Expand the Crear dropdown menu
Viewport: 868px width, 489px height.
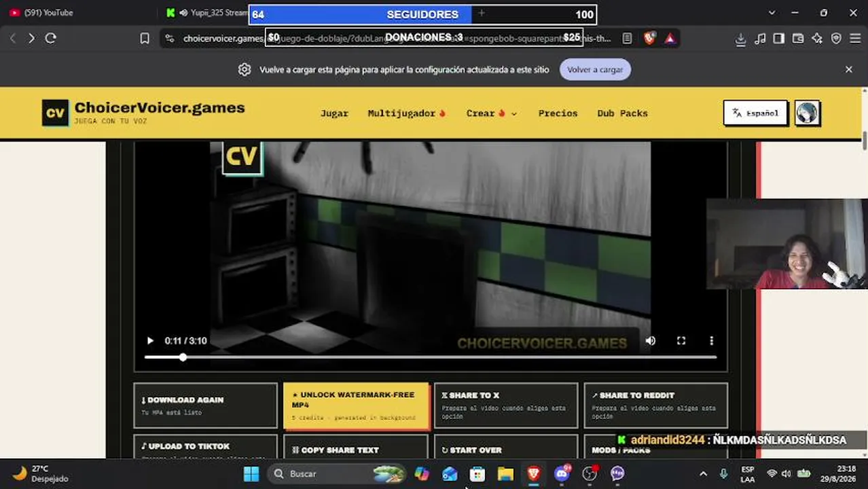coord(492,113)
